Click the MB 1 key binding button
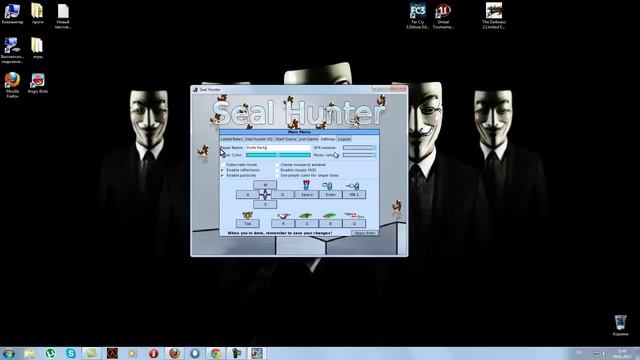The width and height of the screenshot is (640, 360). pos(354,195)
